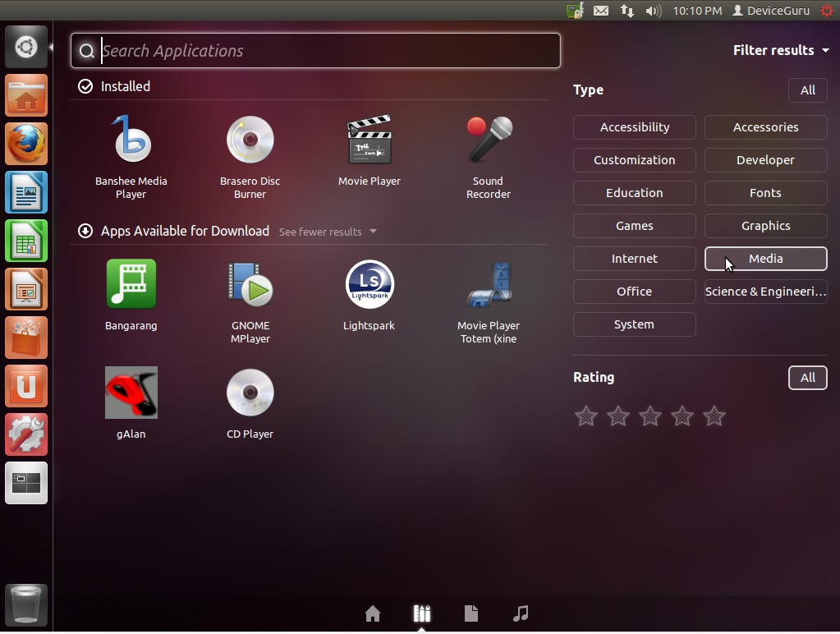Toggle the System type filter

tap(634, 324)
